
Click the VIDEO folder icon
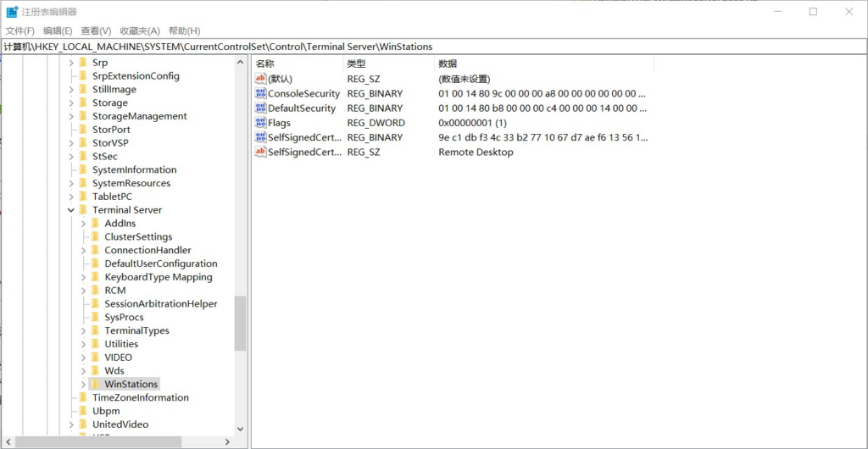click(x=95, y=358)
